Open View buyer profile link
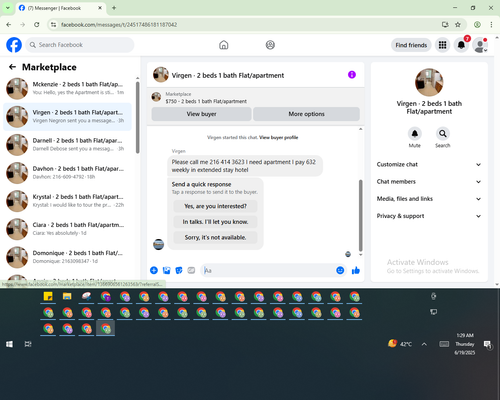 pos(279,137)
